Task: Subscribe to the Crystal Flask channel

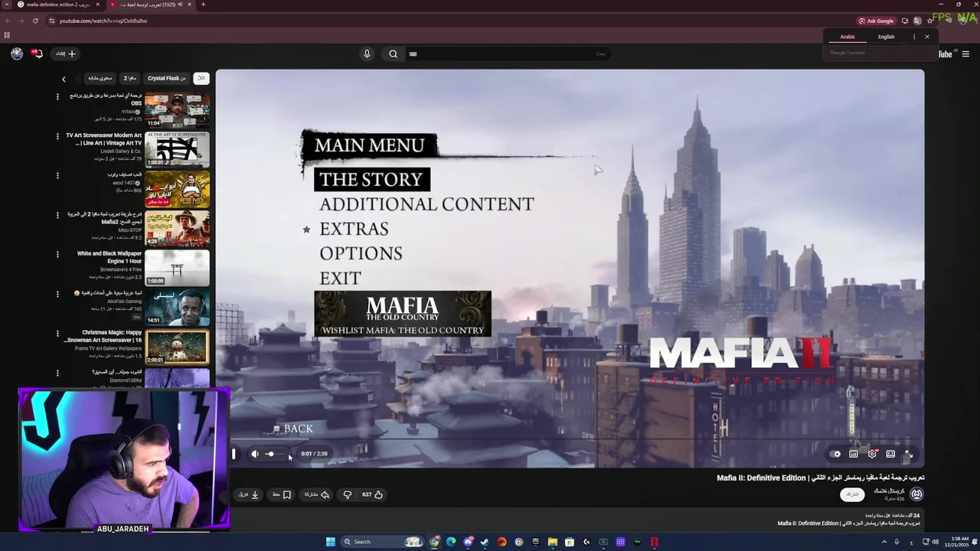Action: [851, 494]
